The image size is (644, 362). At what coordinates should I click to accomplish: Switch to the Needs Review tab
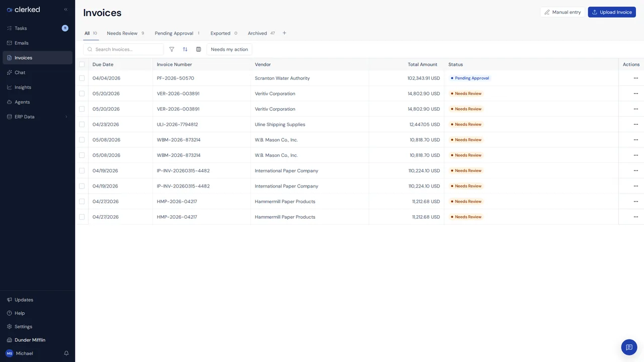[125, 33]
